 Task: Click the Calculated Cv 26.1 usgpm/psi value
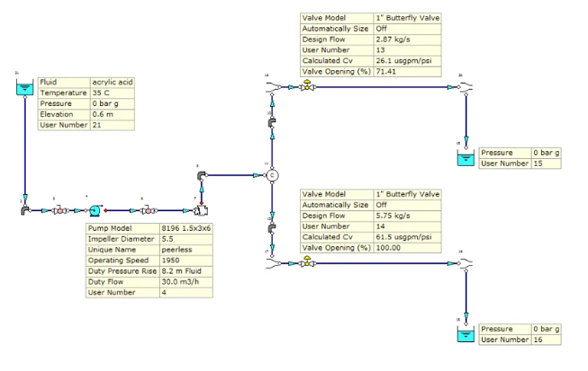pyautogui.click(x=408, y=62)
